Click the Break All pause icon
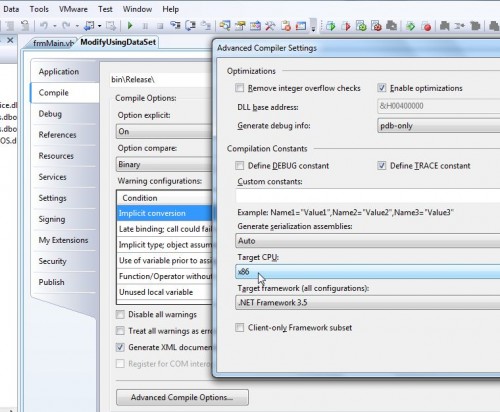This screenshot has height=412, width=500. (145, 26)
